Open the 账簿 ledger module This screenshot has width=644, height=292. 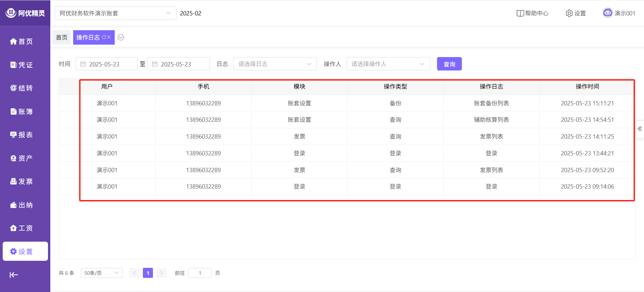tap(21, 111)
